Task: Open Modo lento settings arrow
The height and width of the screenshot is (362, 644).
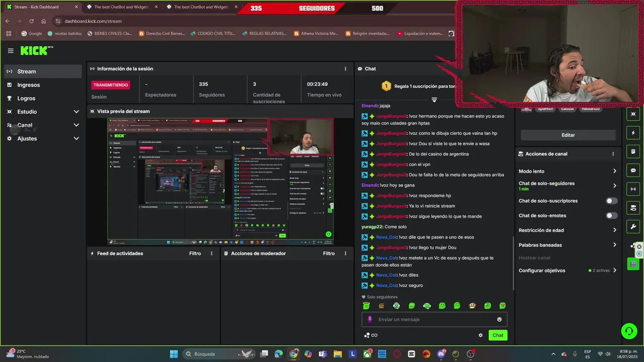Action: click(614, 171)
